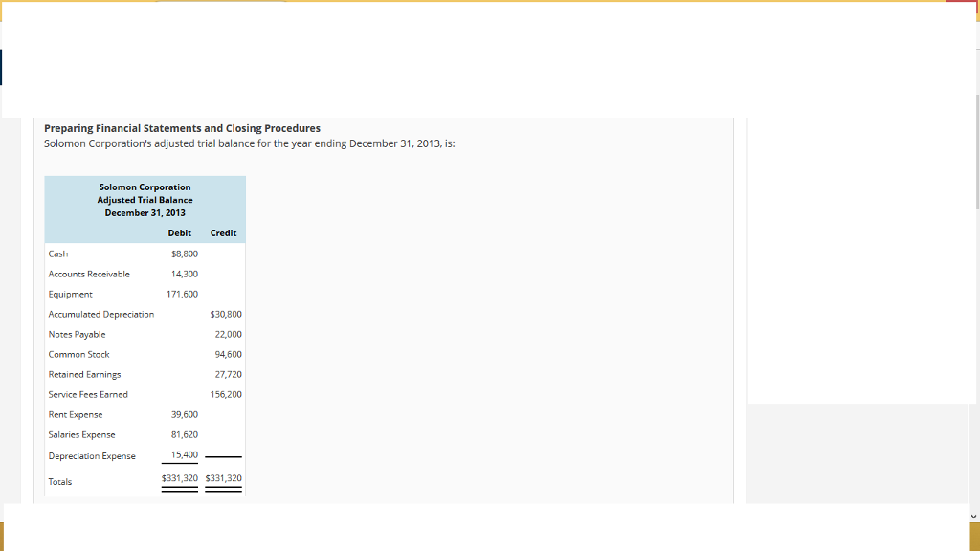Click the Debit column header

(179, 232)
